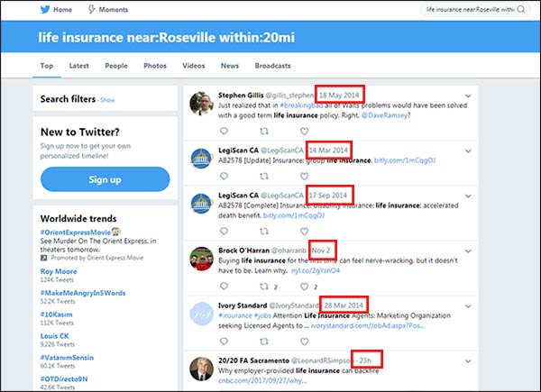Click the search query input field
This screenshot has width=541, height=392.
click(470, 9)
